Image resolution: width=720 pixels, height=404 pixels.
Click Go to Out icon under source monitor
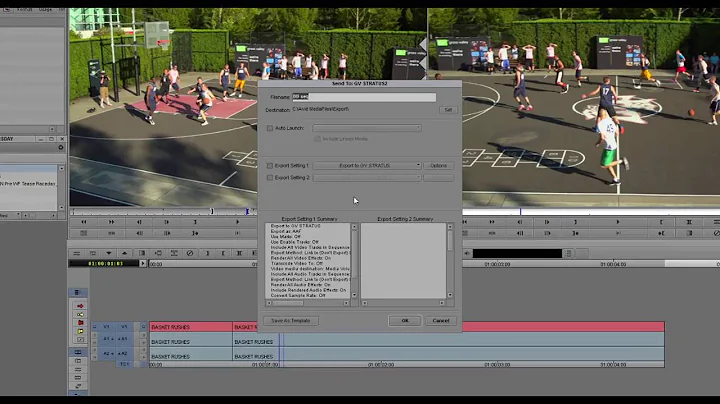(x=195, y=233)
